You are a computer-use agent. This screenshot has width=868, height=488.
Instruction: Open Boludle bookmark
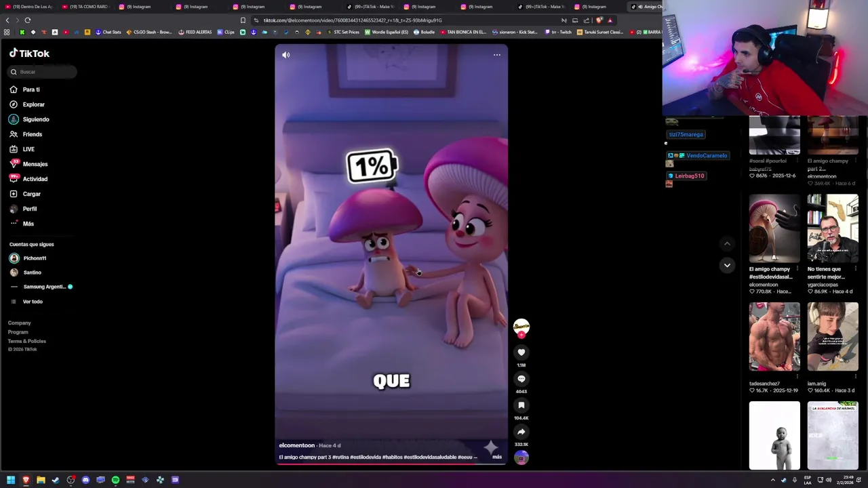point(425,32)
